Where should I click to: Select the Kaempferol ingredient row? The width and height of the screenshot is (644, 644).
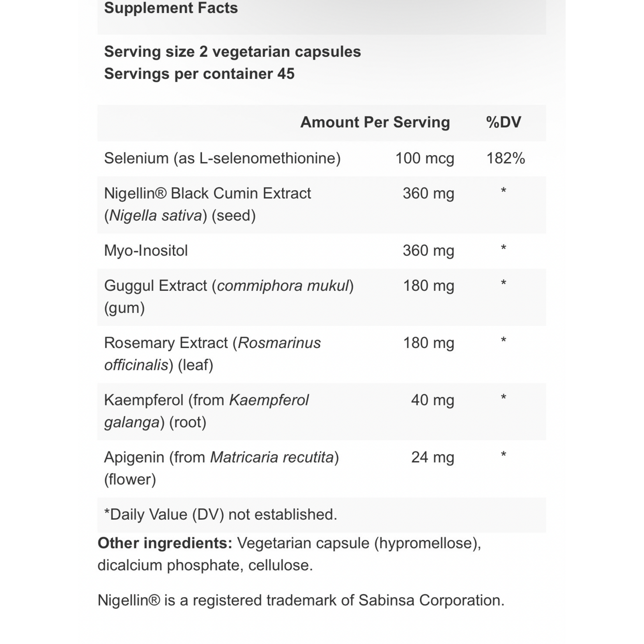pyautogui.click(x=322, y=412)
